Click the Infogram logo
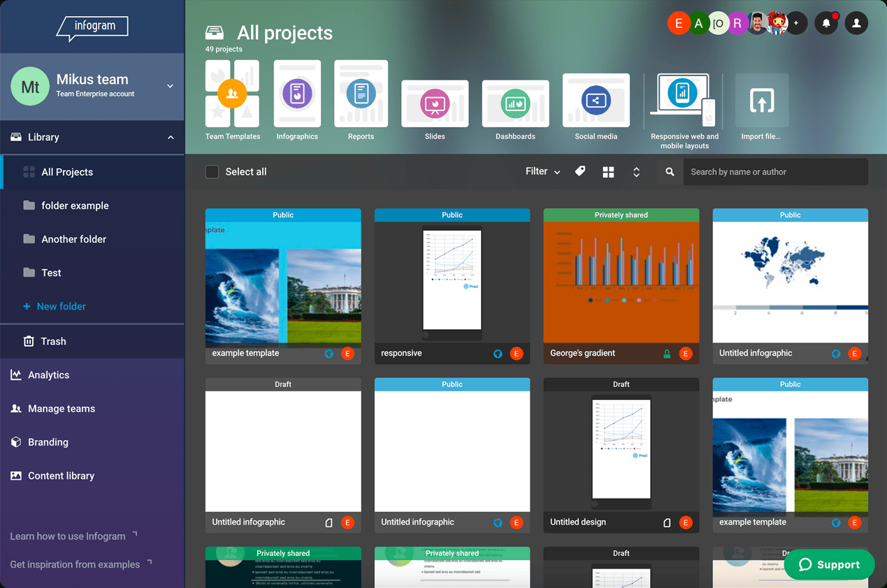Image resolution: width=887 pixels, height=588 pixels. pyautogui.click(x=92, y=27)
